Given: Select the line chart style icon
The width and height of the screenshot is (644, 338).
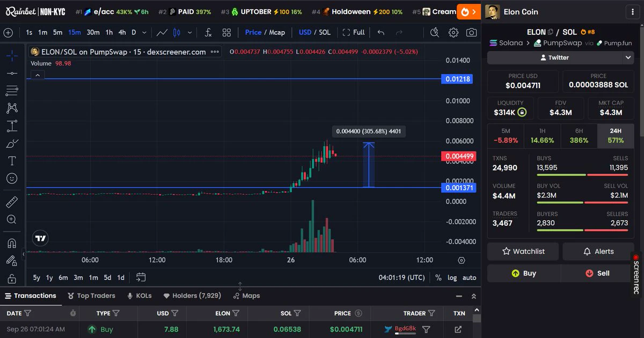Looking at the screenshot, I should (162, 33).
